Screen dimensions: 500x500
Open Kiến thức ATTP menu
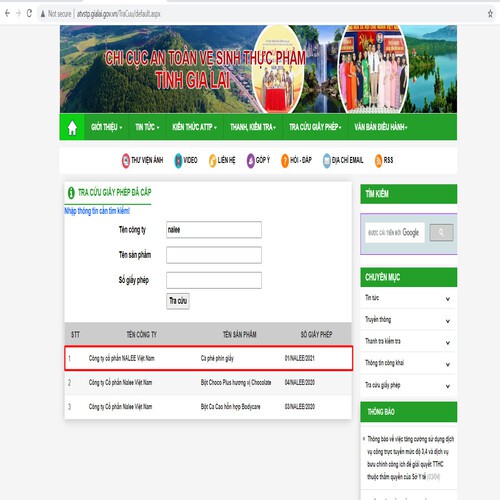194,127
